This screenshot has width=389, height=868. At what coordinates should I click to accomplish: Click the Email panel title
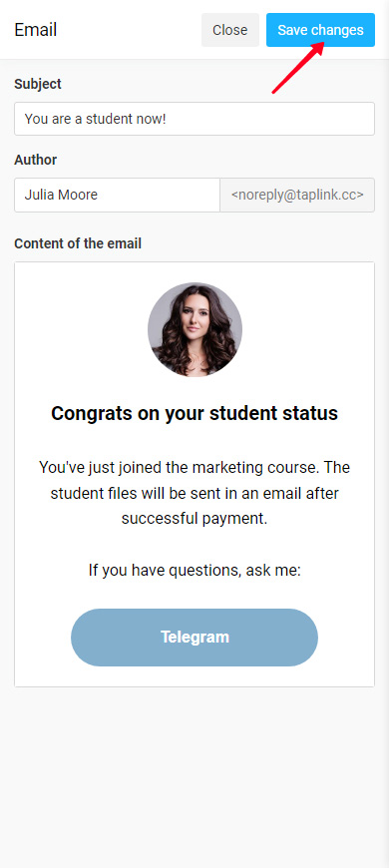click(36, 30)
